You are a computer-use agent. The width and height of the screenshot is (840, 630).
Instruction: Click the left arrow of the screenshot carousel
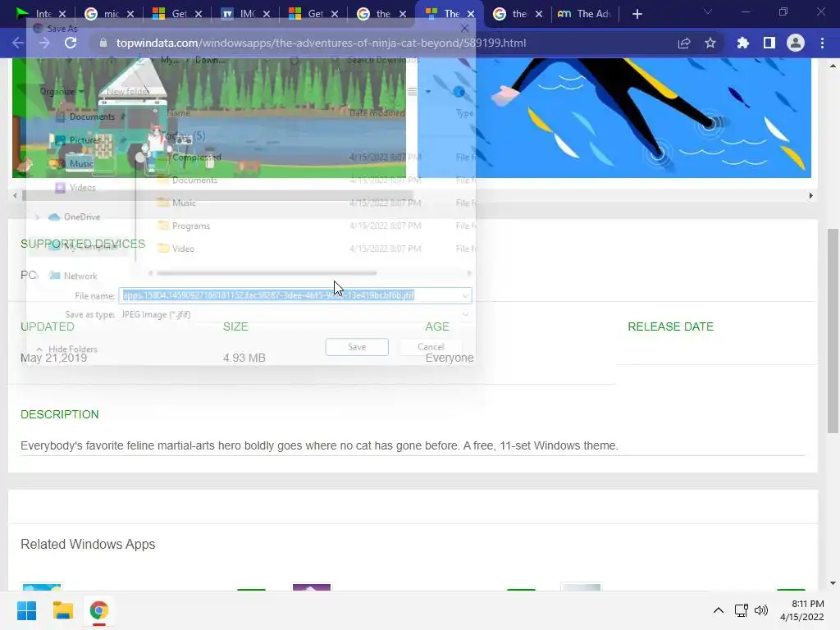pos(15,195)
